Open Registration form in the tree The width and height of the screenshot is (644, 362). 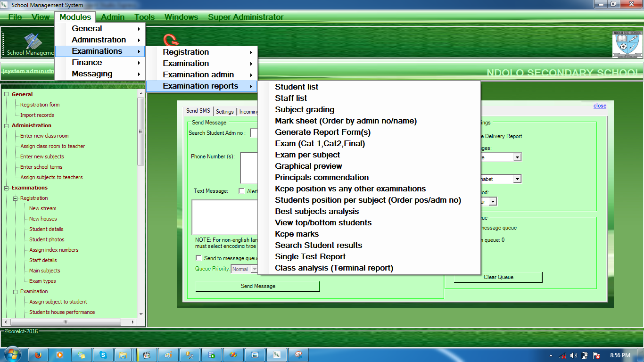pos(40,105)
